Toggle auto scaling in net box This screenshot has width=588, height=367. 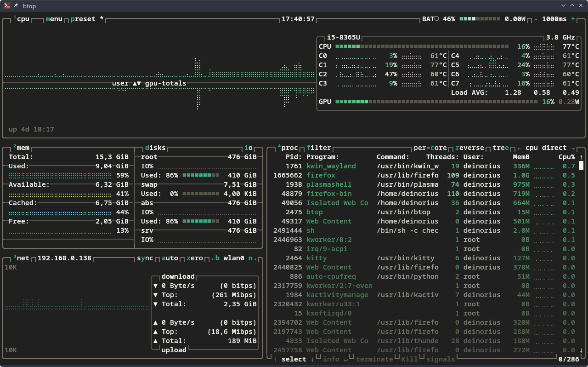(170, 258)
